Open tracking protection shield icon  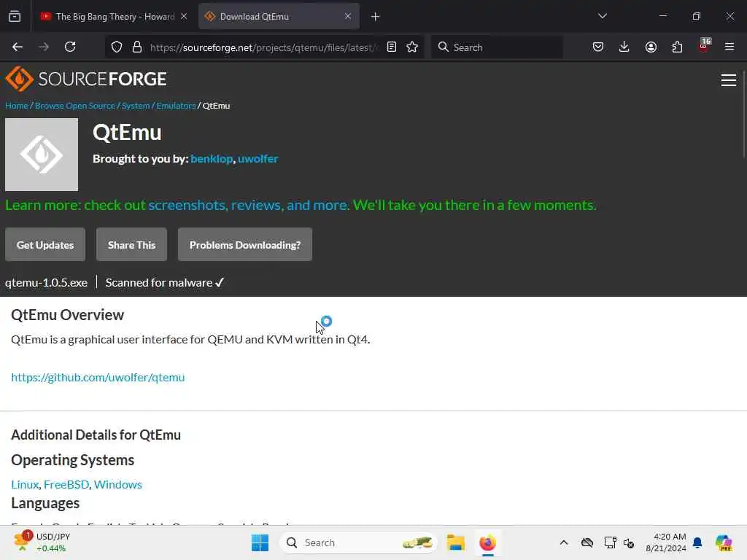click(117, 47)
